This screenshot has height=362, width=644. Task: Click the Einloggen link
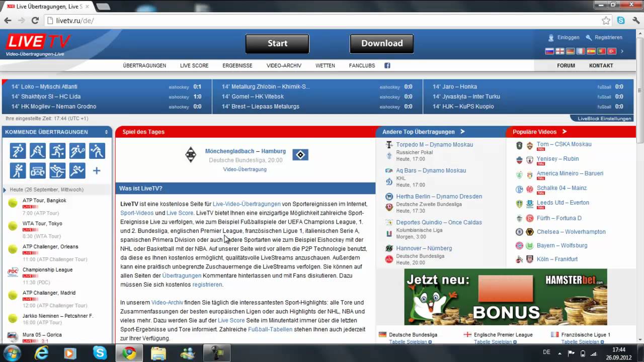coord(568,37)
